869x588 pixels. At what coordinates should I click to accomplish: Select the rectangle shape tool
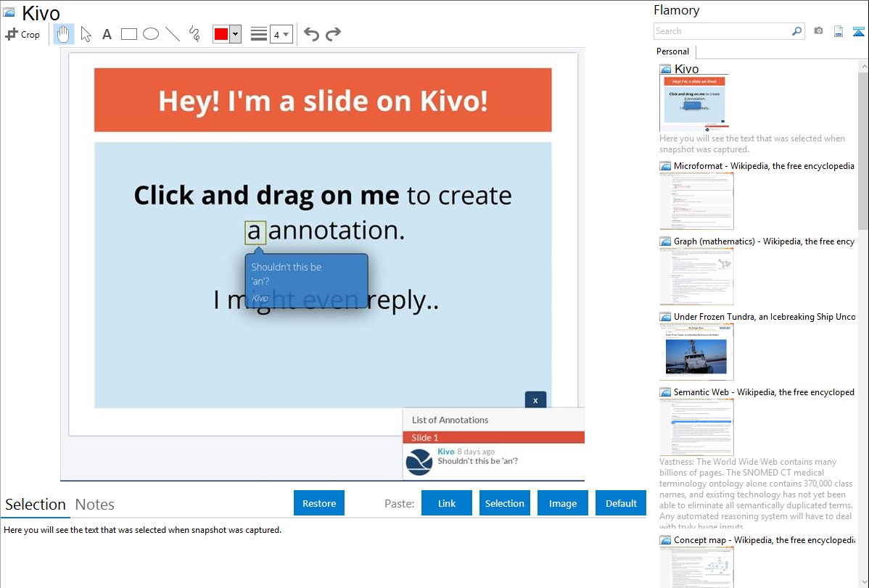[128, 34]
